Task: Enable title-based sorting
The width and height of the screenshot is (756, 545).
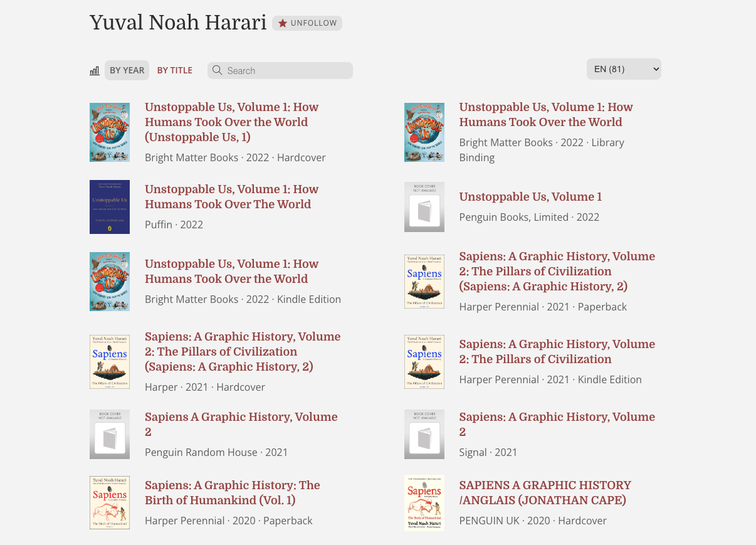Action: pos(174,70)
